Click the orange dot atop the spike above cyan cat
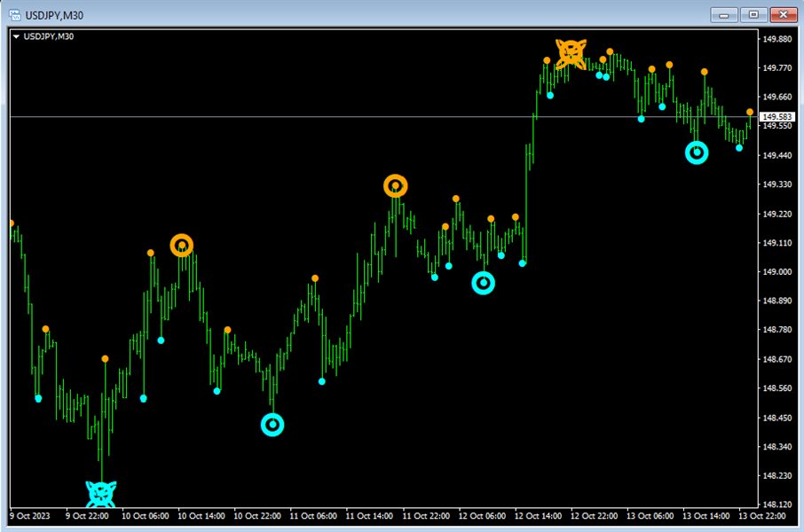Screen dimensions: 804x532 point(105,359)
